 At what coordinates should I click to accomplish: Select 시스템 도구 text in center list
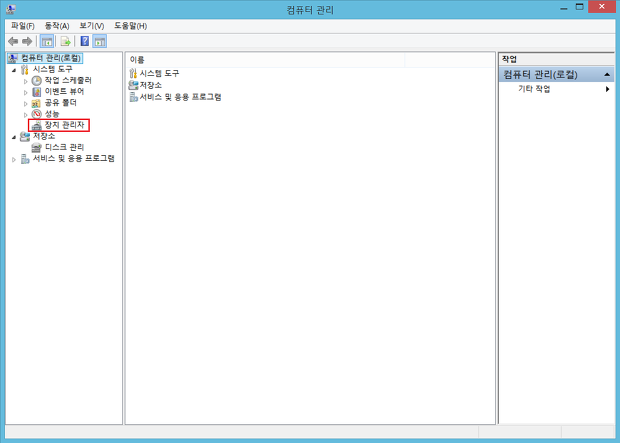coord(159,73)
